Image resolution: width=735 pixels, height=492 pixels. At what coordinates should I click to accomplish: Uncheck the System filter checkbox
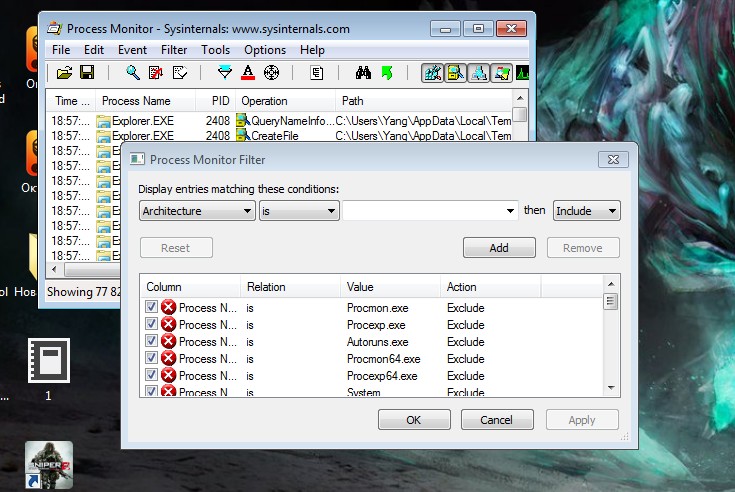pos(151,391)
